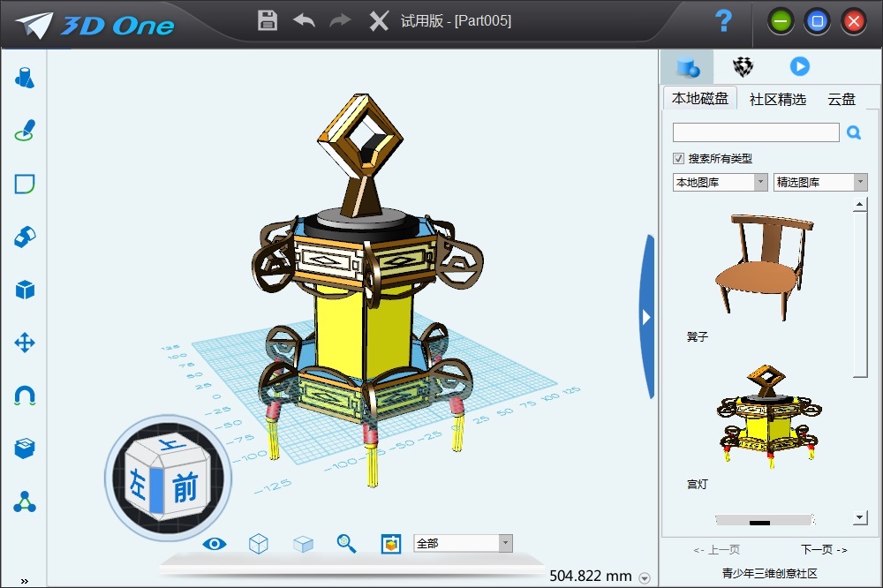Collapse the right panel with arrow handle

click(647, 316)
